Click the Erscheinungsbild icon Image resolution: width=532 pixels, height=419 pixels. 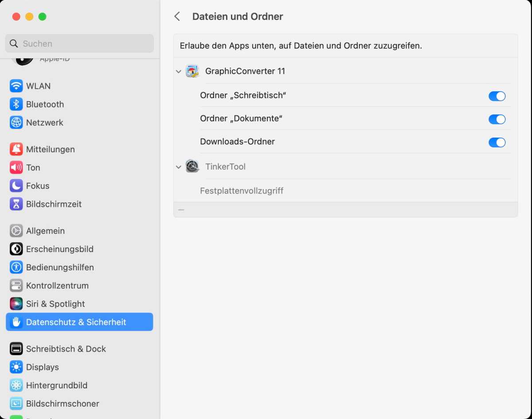click(16, 249)
